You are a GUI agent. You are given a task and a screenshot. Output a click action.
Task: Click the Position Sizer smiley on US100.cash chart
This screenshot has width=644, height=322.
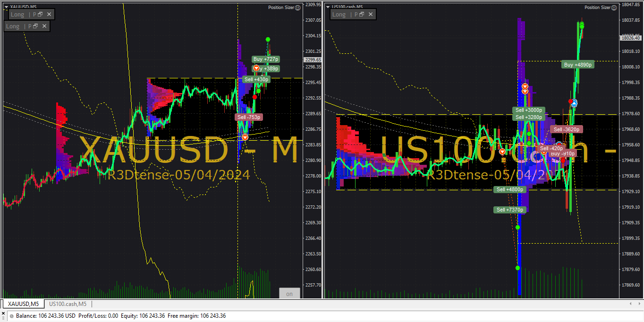point(614,8)
